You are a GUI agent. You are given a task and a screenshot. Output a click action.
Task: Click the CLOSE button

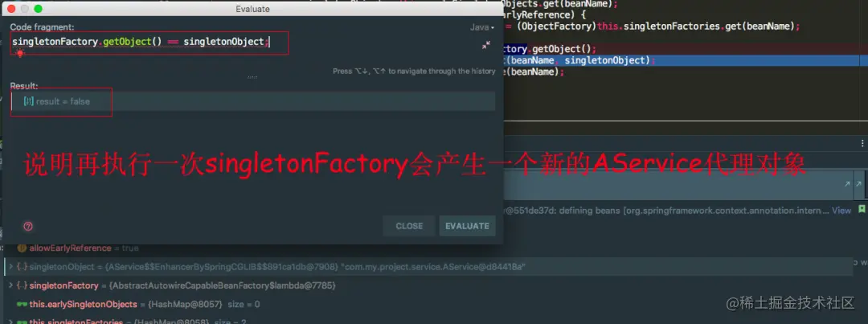coord(409,226)
